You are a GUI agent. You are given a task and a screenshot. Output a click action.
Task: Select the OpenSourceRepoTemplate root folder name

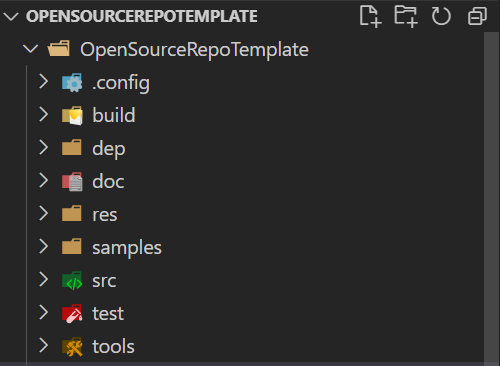194,50
